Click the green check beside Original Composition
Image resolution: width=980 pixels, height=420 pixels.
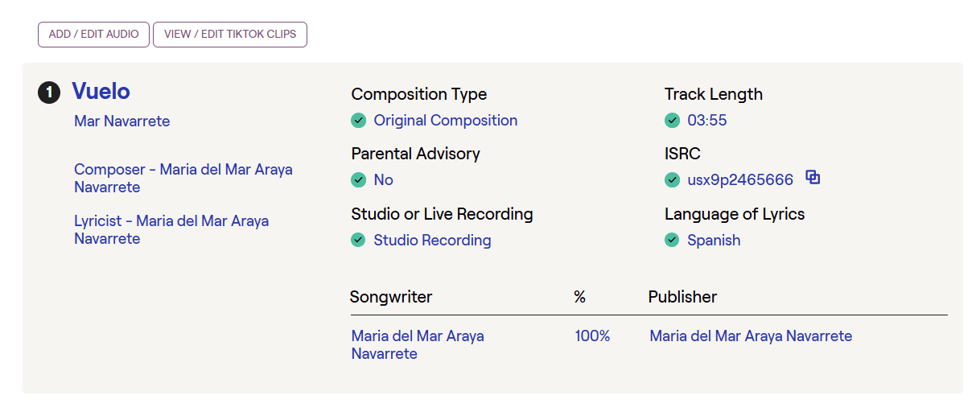point(359,121)
